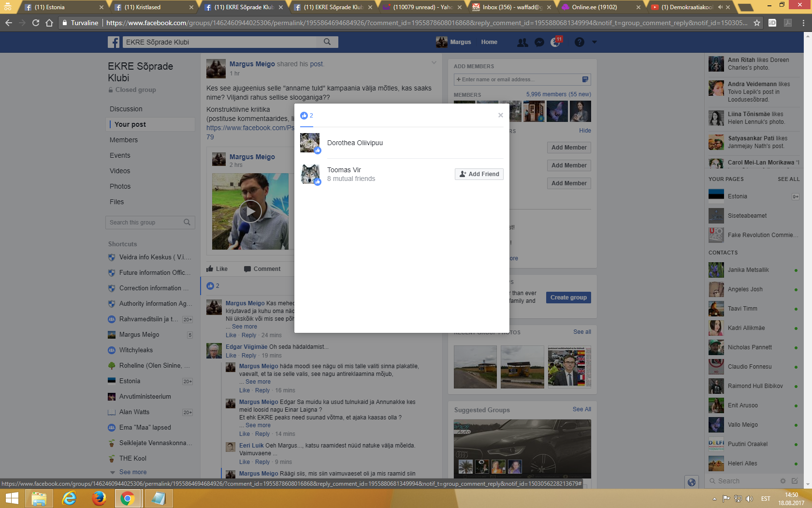Open Windows Start button
This screenshot has height=508, width=812.
[x=12, y=498]
